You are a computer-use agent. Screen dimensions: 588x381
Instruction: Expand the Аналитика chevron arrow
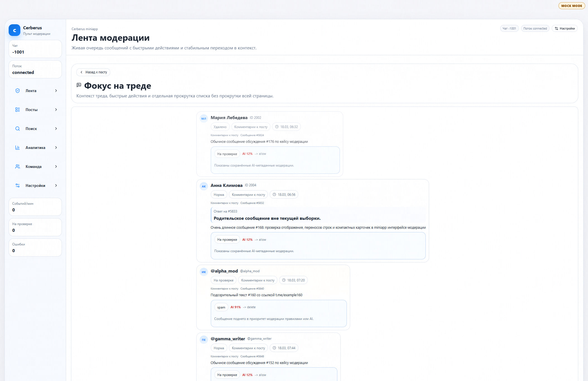pos(56,148)
